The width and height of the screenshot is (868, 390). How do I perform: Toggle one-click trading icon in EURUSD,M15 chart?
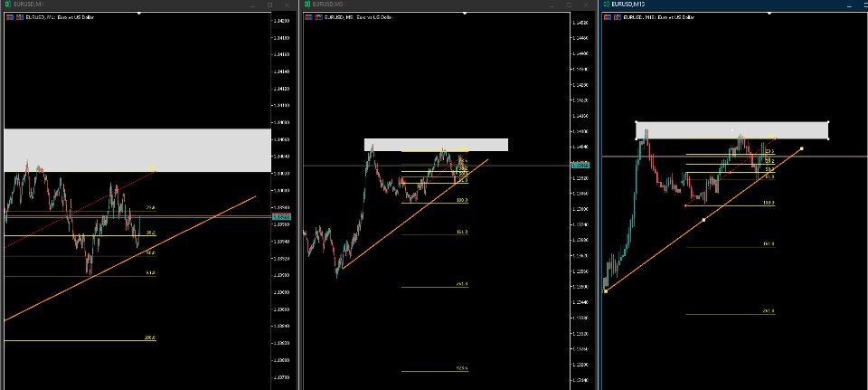point(608,17)
